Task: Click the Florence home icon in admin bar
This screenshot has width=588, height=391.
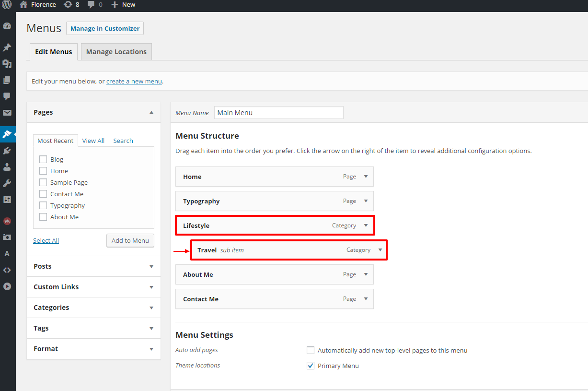Action: 23,5
